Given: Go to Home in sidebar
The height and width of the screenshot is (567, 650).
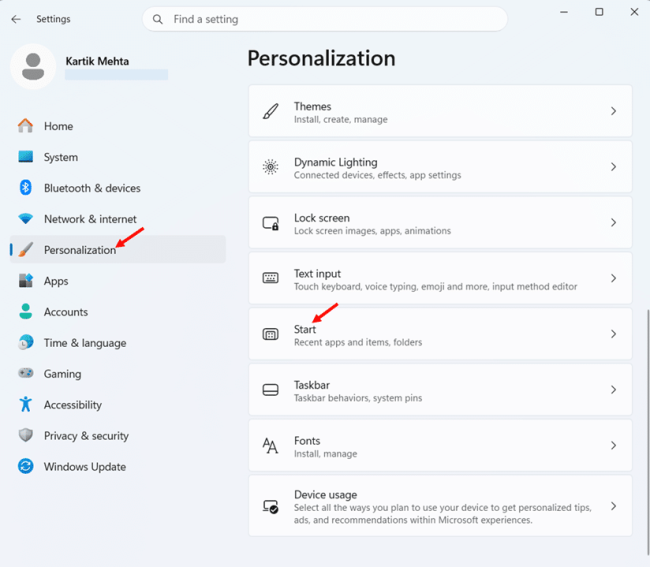Looking at the screenshot, I should coord(118,126).
